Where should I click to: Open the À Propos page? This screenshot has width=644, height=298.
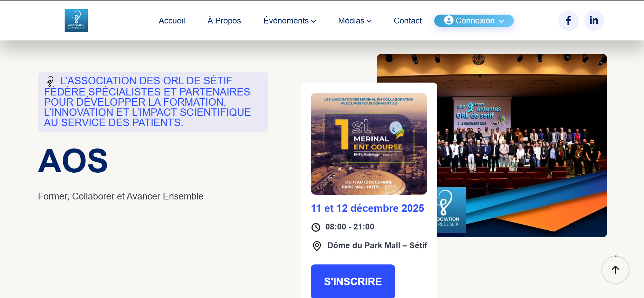224,21
